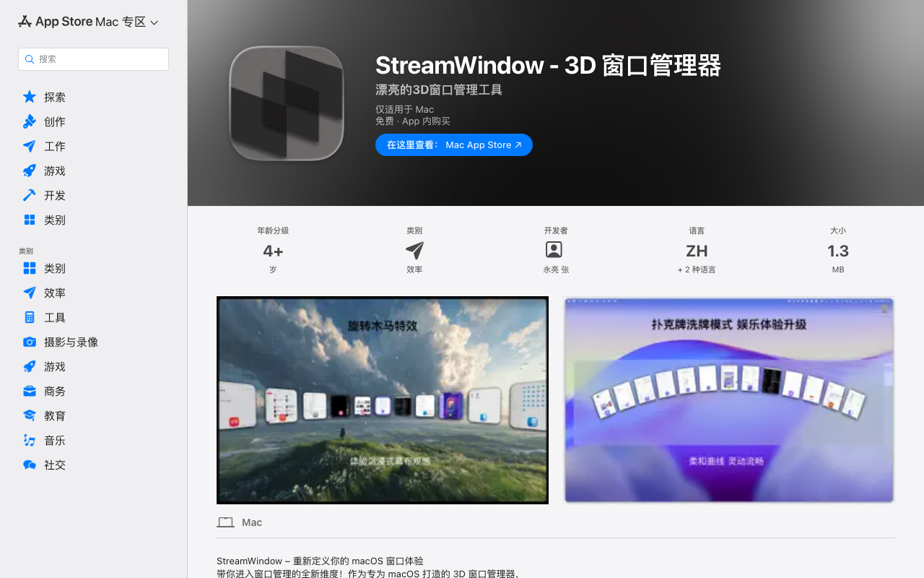Open 旋转木马特效 screenshot thumbnail
The image size is (924, 578).
(x=383, y=400)
